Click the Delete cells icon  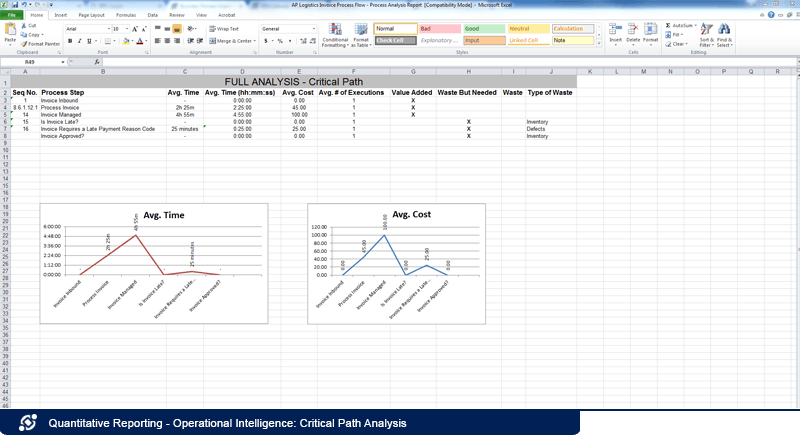click(633, 34)
